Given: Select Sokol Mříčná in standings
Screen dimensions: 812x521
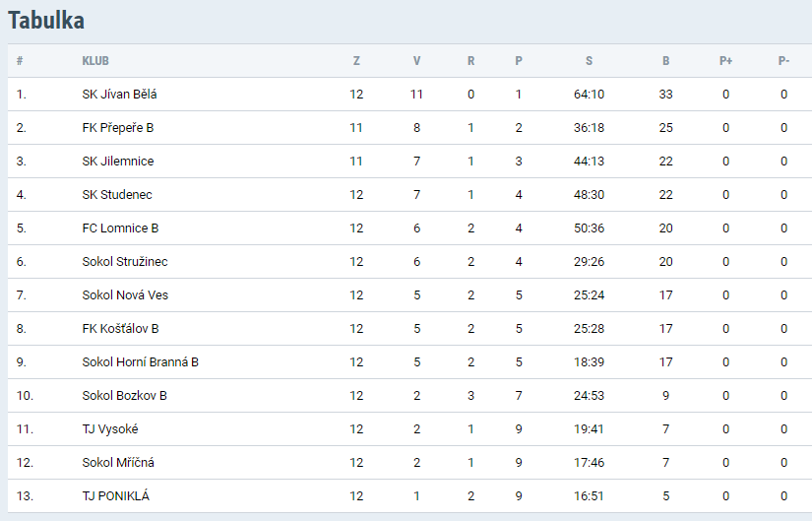Looking at the screenshot, I should click(118, 463).
